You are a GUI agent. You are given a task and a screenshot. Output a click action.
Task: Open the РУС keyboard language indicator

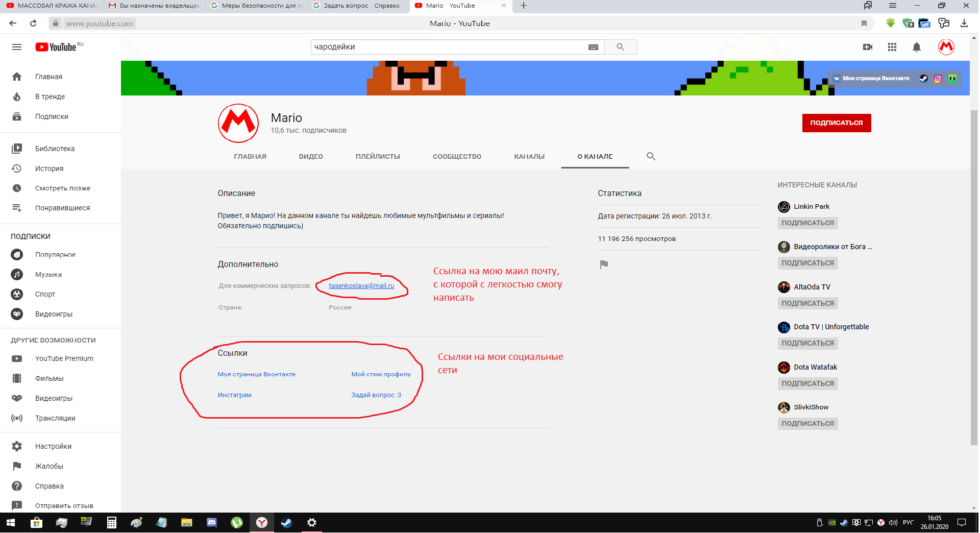[x=908, y=523]
